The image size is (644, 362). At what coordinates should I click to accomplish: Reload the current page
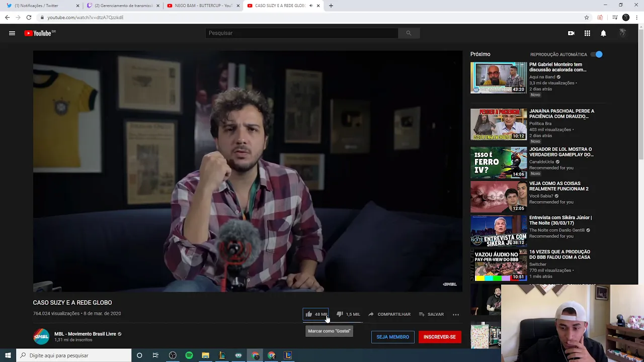29,17
